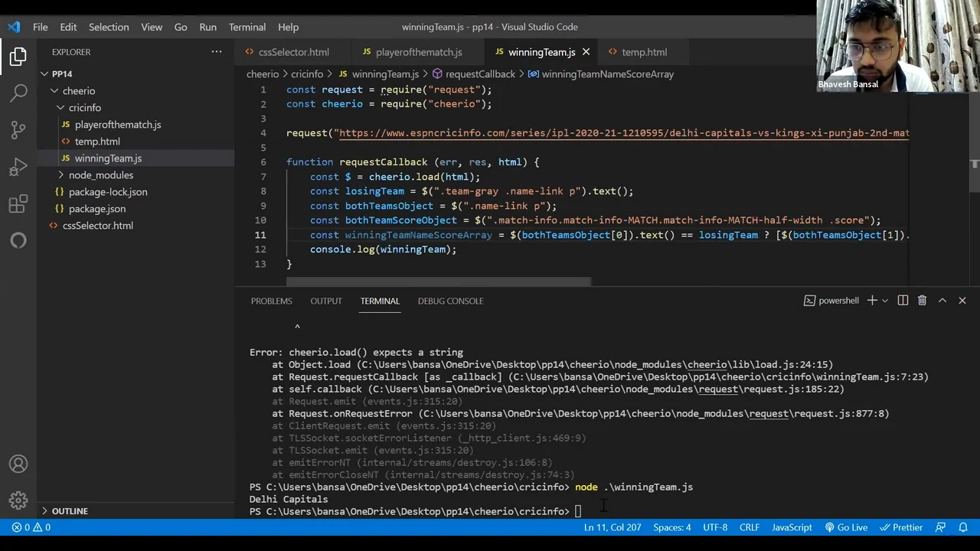This screenshot has width=980, height=551.
Task: Open the Accounts menu icon
Action: pyautogui.click(x=18, y=465)
